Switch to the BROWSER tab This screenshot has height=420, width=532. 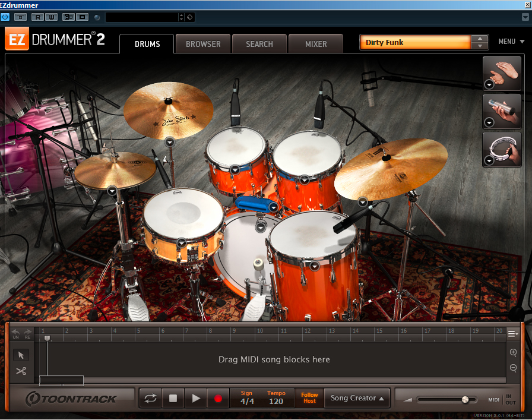coord(203,44)
